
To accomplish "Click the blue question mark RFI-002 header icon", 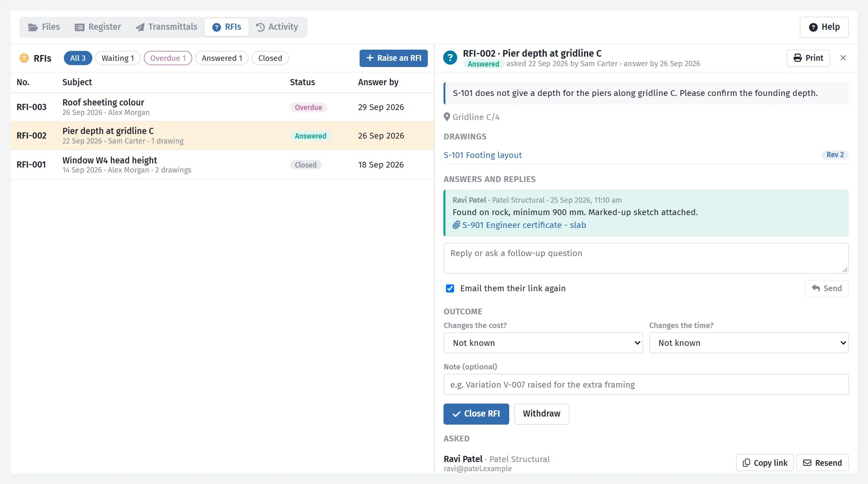I will [450, 58].
